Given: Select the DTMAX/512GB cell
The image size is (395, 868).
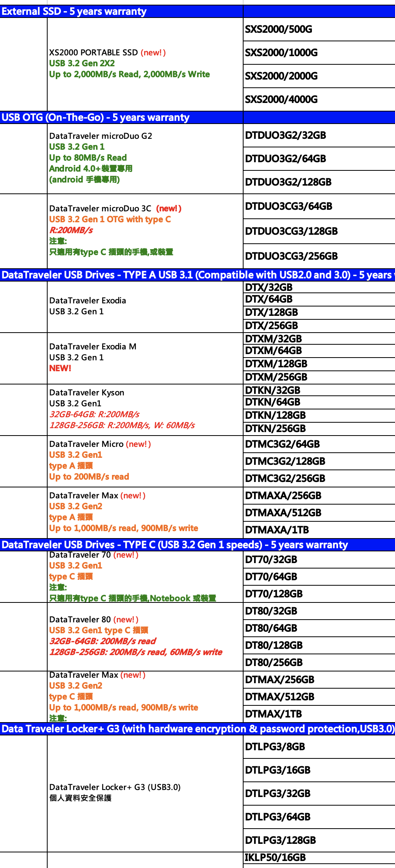Looking at the screenshot, I should tap(319, 697).
